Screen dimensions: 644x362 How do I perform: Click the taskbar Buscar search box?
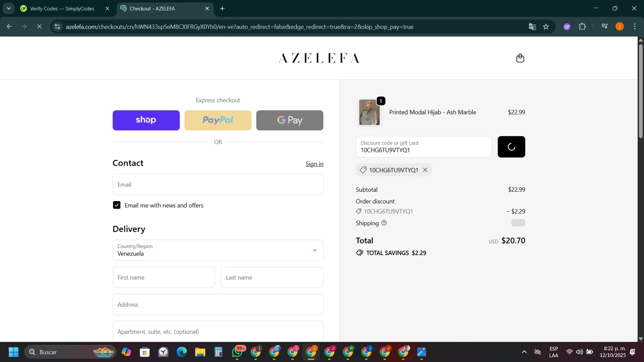click(70, 352)
